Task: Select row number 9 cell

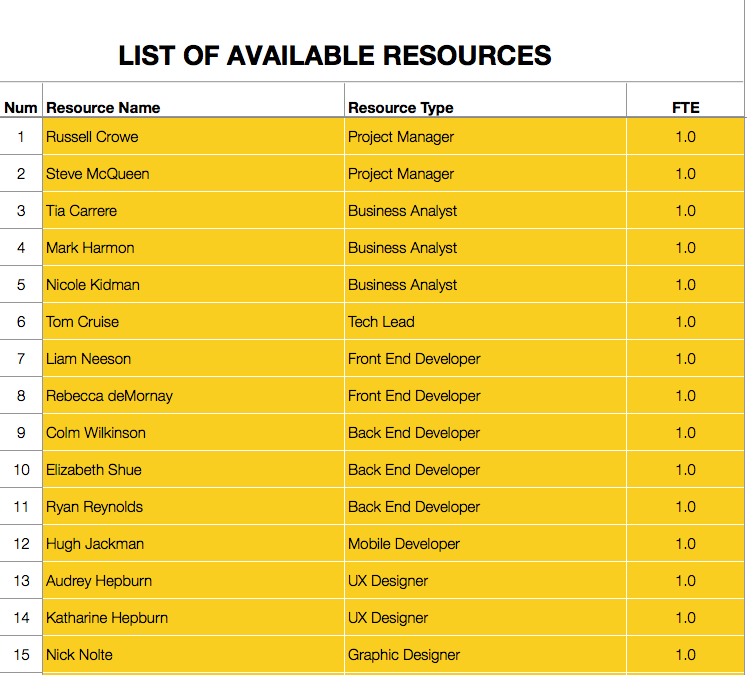Action: [x=21, y=433]
